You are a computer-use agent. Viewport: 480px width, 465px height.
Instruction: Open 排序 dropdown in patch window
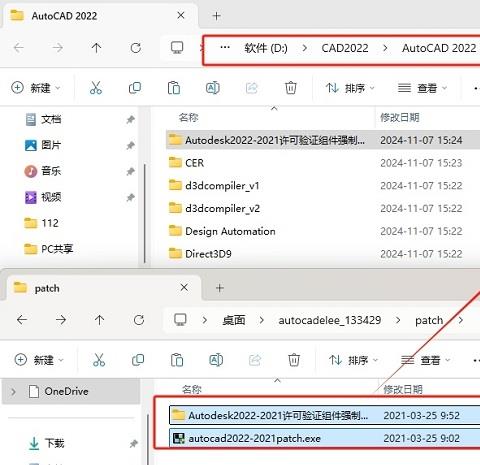coord(353,360)
